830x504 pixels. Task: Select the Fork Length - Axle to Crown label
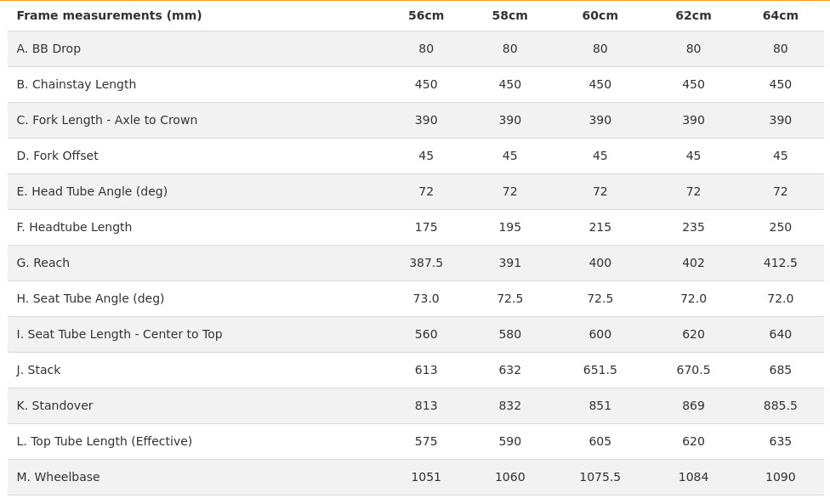tap(106, 120)
